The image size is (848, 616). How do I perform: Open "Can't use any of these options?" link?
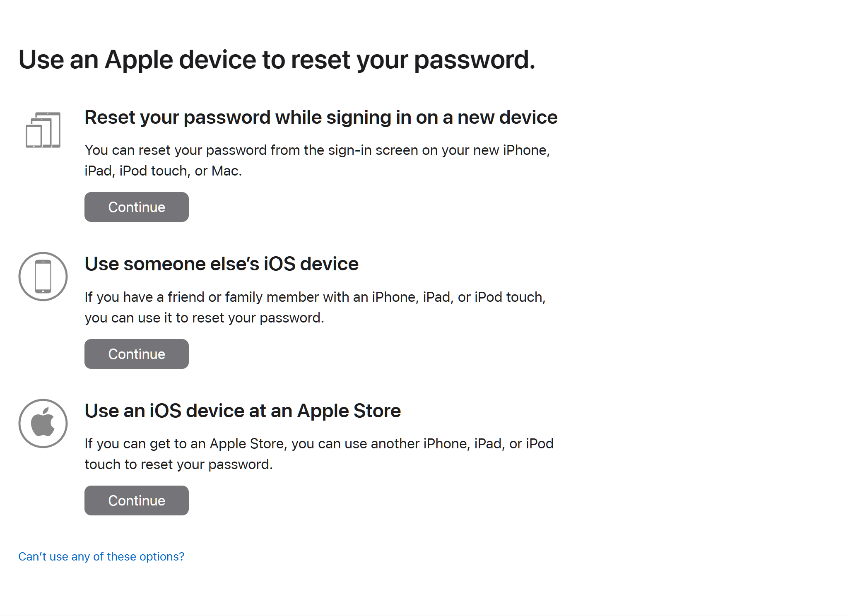101,556
